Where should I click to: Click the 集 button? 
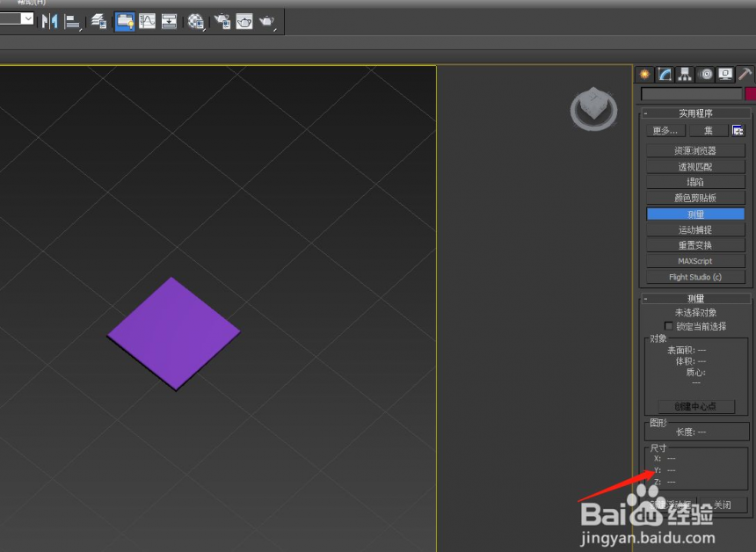(709, 131)
